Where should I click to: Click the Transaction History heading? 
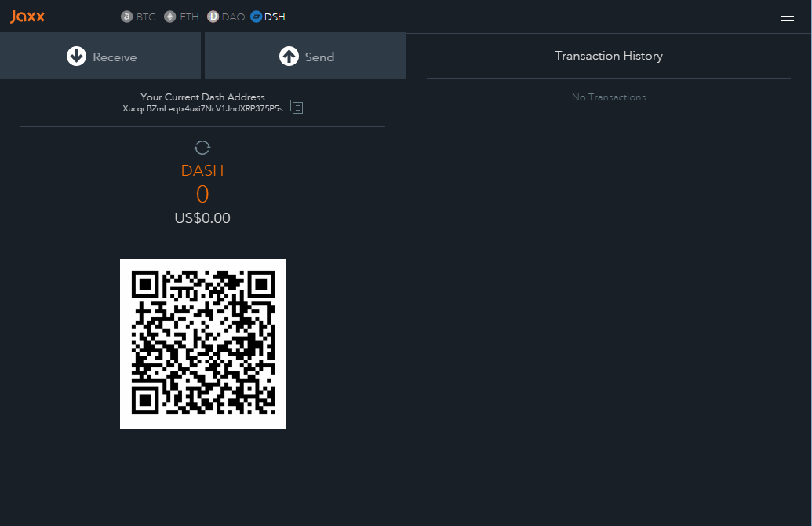609,56
